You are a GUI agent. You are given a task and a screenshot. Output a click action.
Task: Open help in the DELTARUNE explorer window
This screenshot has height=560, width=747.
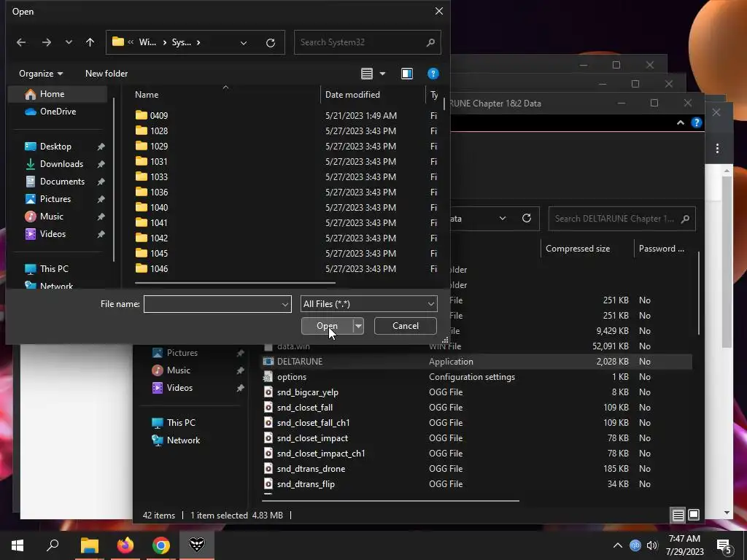(697, 122)
